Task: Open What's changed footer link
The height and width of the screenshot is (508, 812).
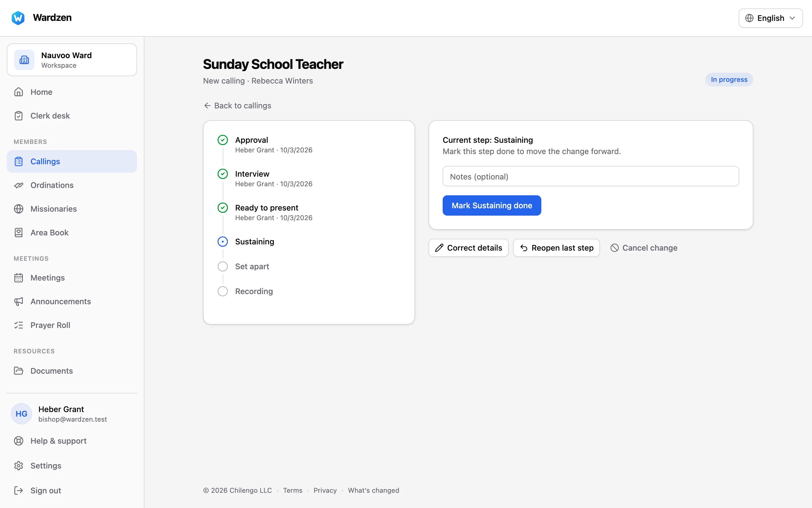Action: tap(374, 490)
